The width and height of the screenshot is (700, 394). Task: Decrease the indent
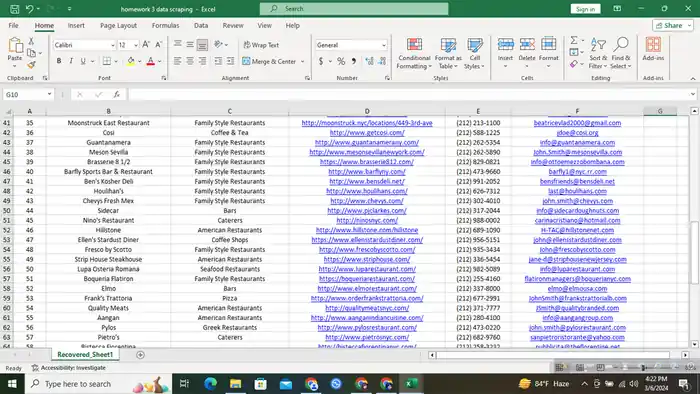(218, 61)
